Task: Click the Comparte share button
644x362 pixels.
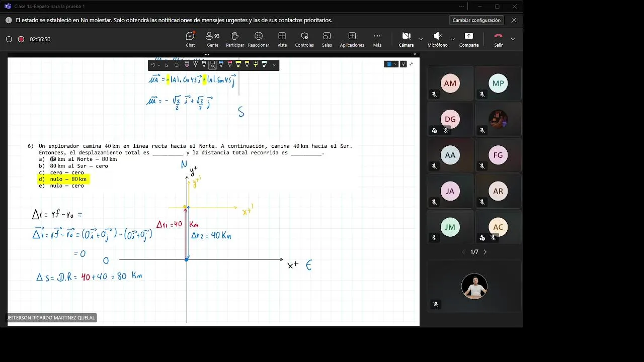Action: [469, 39]
